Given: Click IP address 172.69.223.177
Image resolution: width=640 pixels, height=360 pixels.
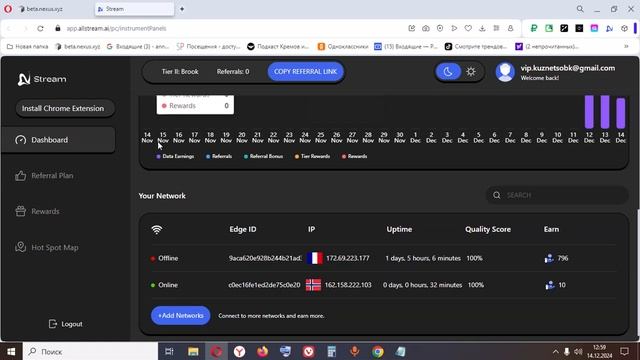Looking at the screenshot, I should click(x=348, y=258).
